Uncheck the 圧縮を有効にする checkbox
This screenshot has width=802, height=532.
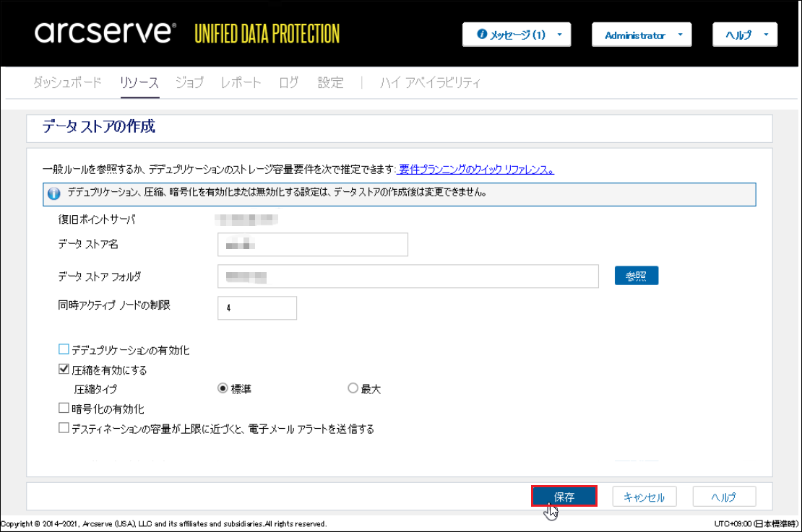pos(64,369)
